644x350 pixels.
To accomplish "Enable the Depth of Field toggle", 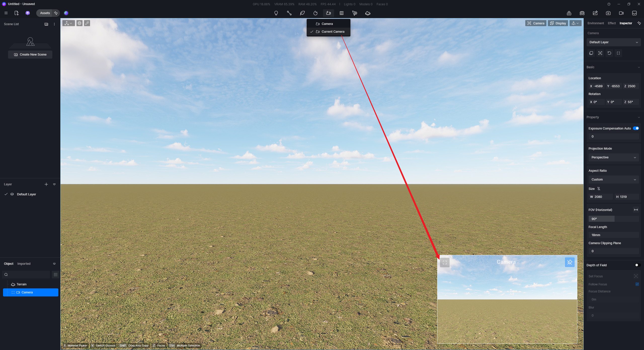I will click(x=637, y=265).
